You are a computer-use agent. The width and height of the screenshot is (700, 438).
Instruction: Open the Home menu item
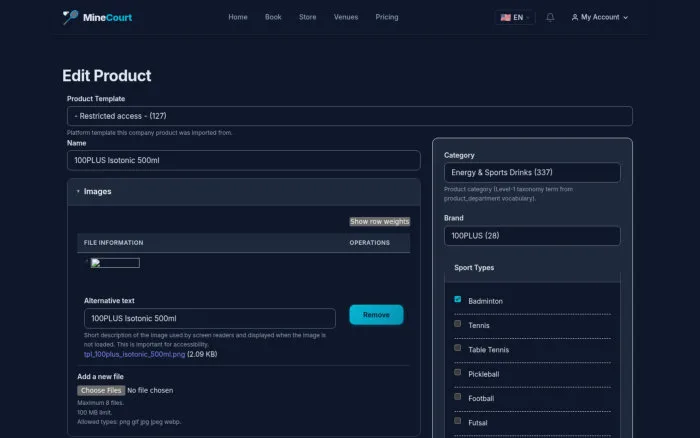(x=238, y=17)
